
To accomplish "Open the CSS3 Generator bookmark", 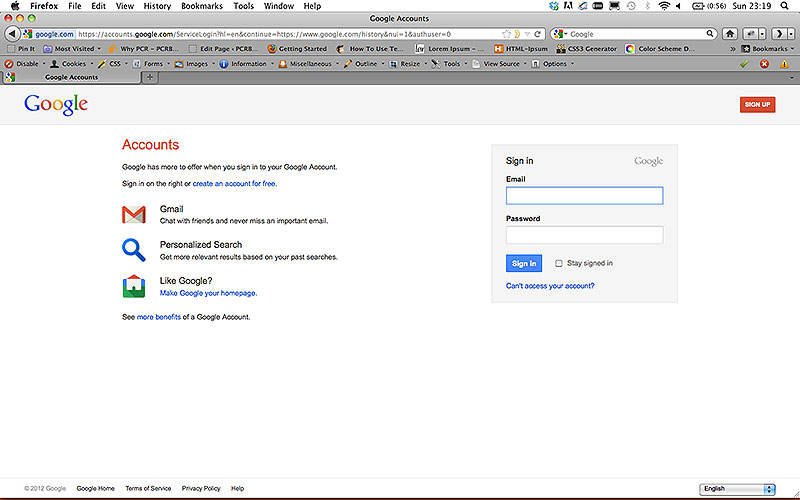I will tap(586, 49).
